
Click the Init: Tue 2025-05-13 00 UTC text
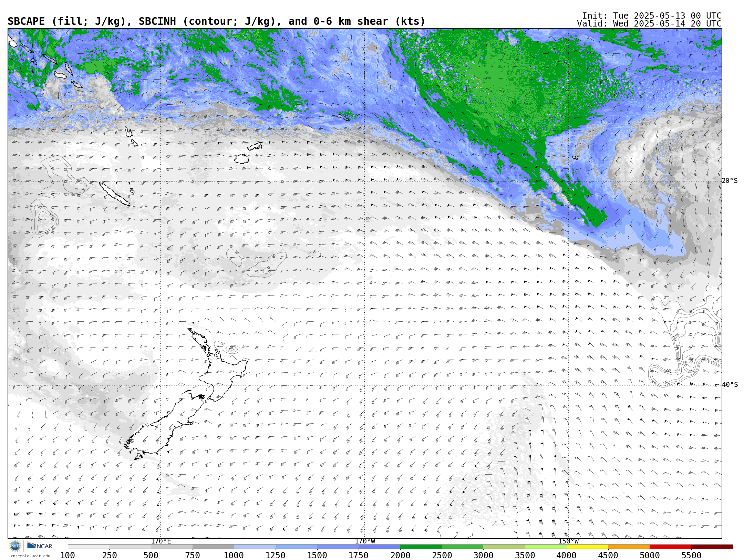click(x=652, y=16)
